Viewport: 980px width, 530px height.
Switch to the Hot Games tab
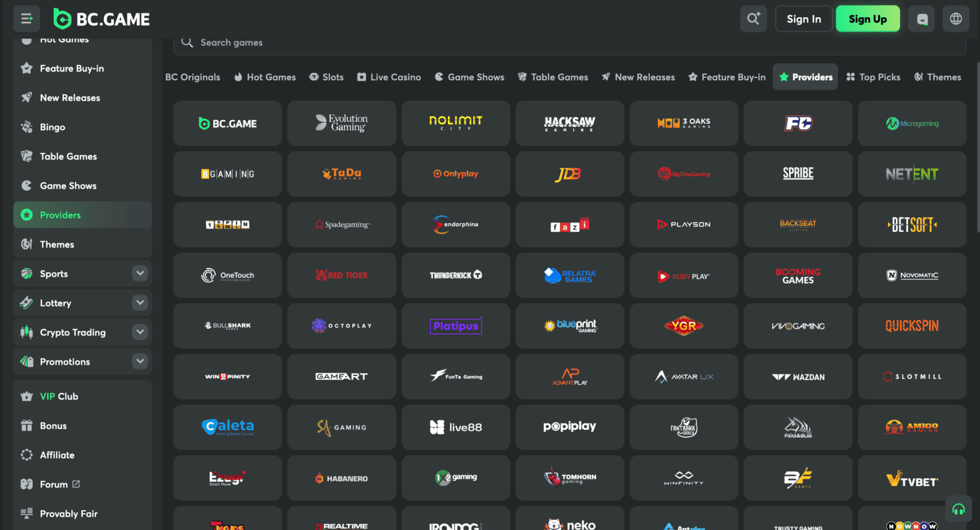click(265, 77)
